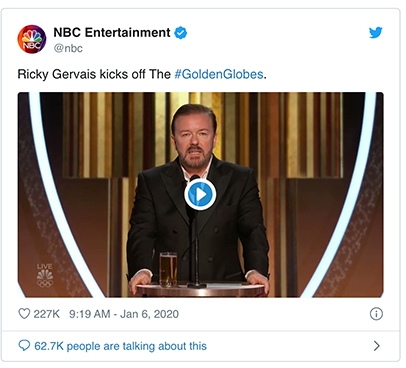Open 62.7K people are talking about this
The height and width of the screenshot is (368, 406).
120,346
